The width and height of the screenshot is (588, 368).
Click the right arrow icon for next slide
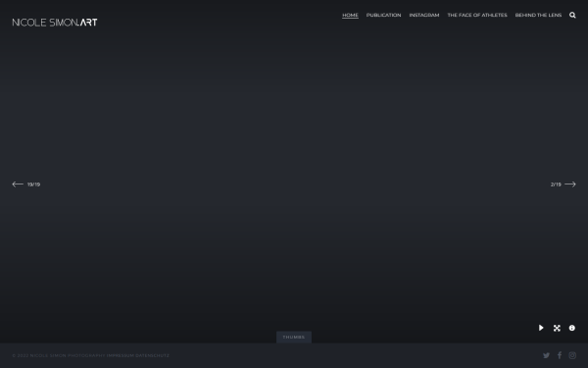(570, 184)
